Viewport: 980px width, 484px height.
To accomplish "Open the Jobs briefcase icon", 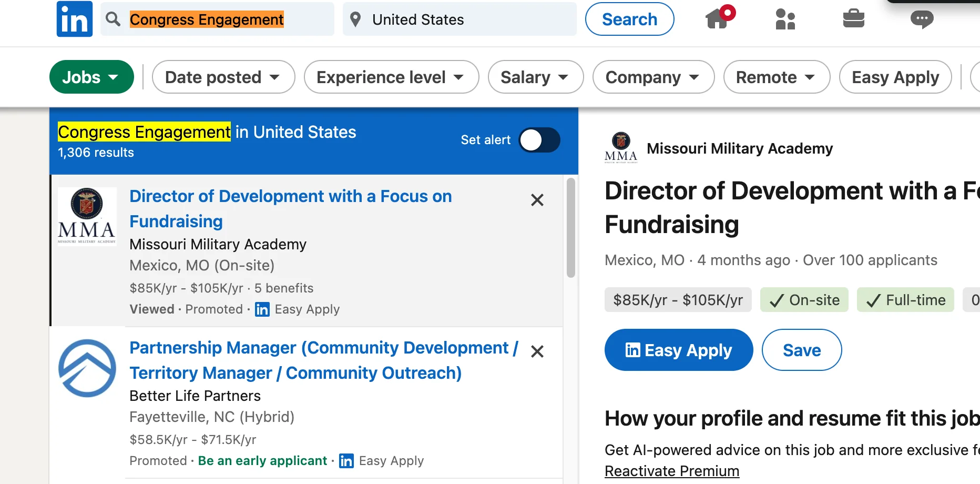I will (x=853, y=19).
